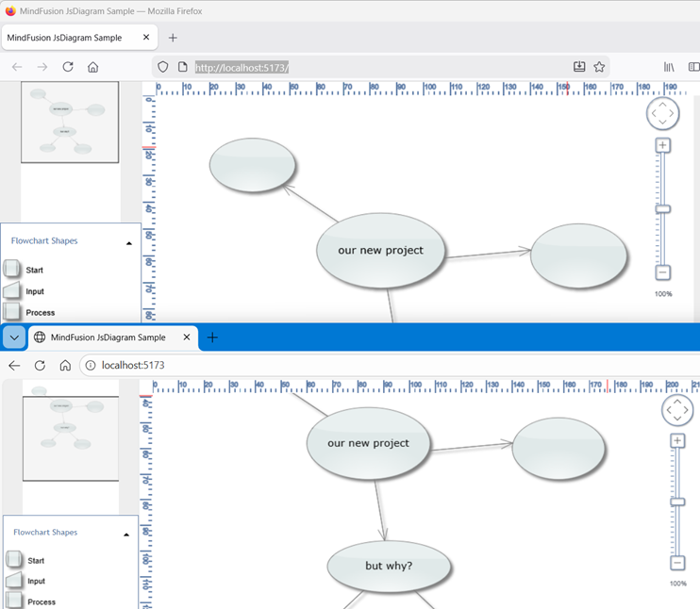
Task: Collapse the Flowchart Shapes panel in the lower window
Action: (x=126, y=535)
